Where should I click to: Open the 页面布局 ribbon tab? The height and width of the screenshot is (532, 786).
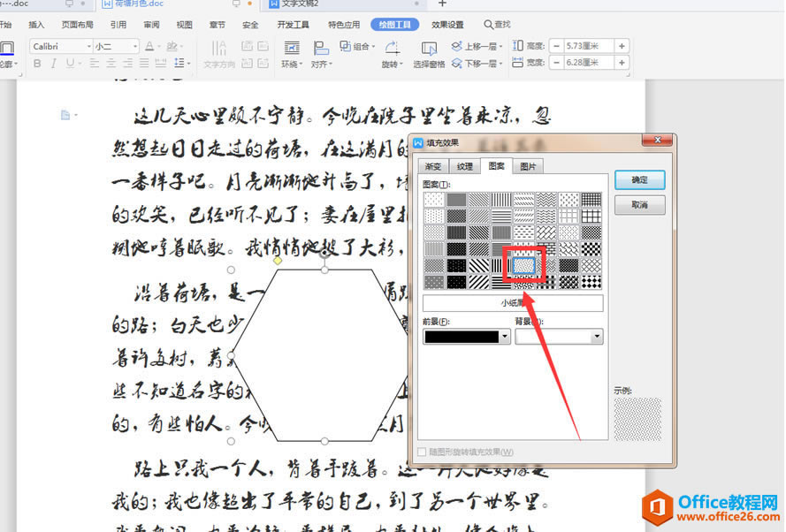(77, 25)
